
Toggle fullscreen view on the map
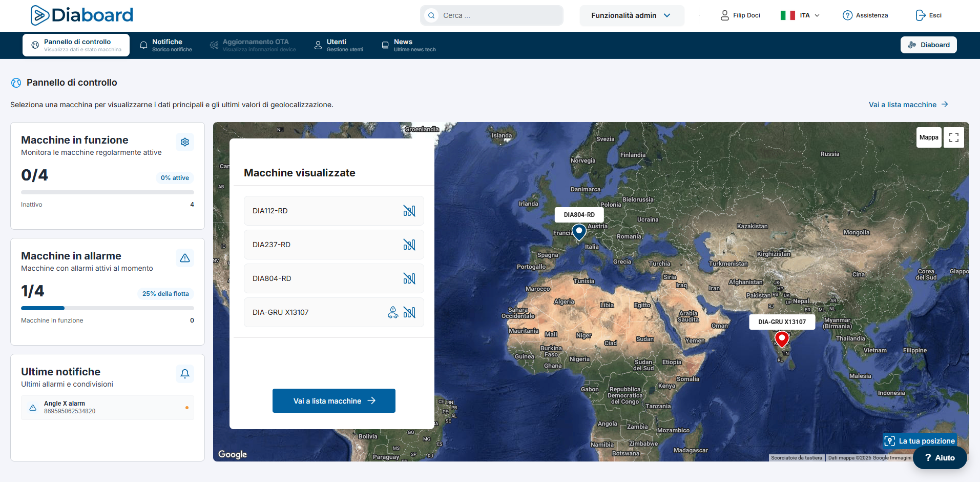[954, 137]
